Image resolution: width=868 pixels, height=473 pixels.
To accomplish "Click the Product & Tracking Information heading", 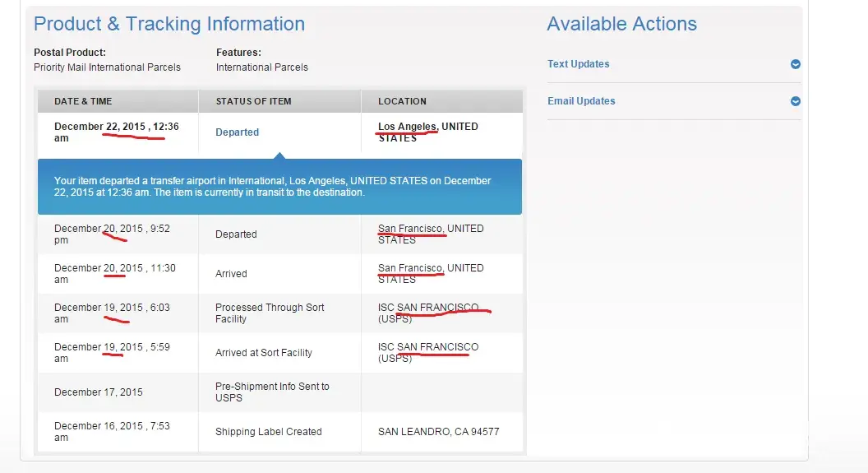I will (x=169, y=25).
